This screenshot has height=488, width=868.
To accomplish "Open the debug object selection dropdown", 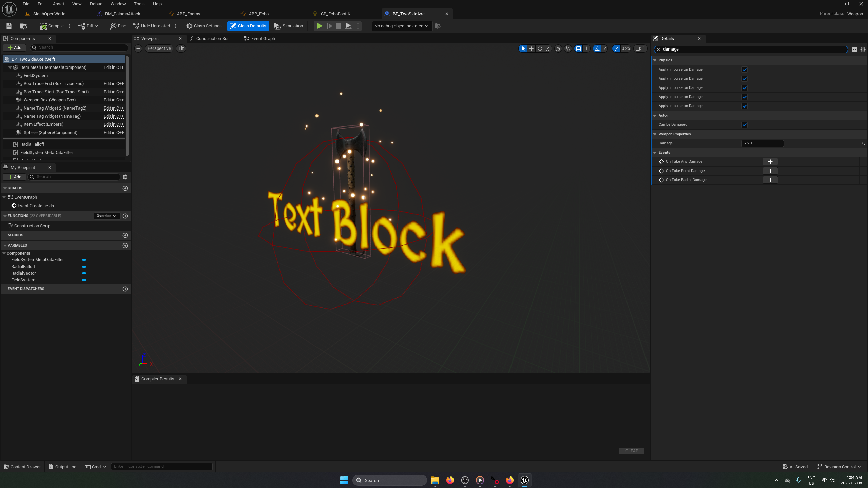I will pyautogui.click(x=402, y=26).
